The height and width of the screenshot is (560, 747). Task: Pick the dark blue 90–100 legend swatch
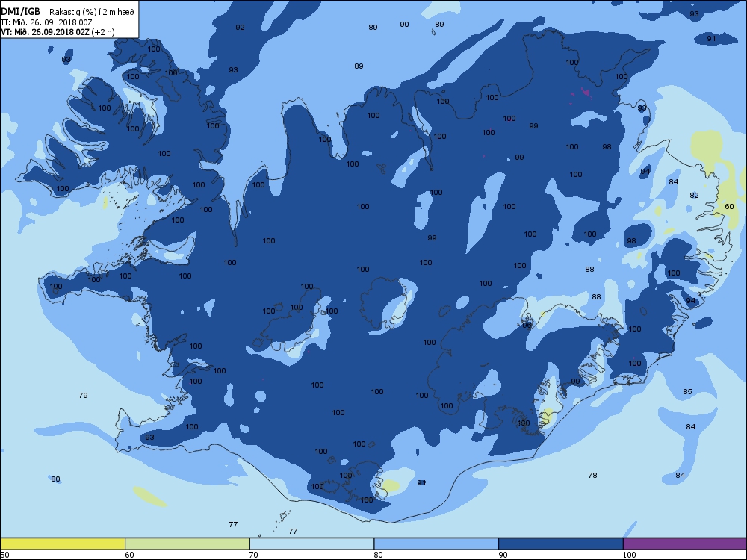click(x=561, y=544)
